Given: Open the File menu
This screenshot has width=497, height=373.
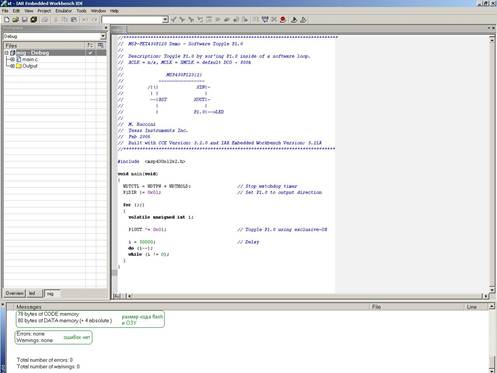Looking at the screenshot, I should pos(5,11).
